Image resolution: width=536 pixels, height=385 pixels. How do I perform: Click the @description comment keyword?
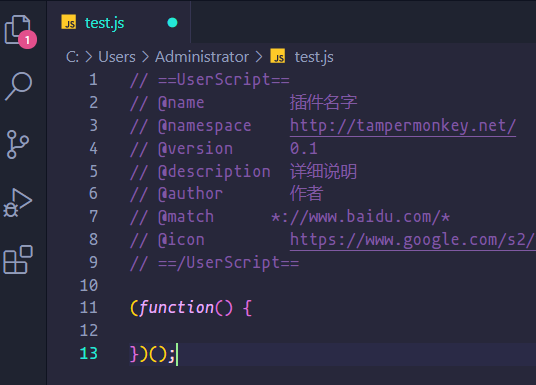(214, 172)
